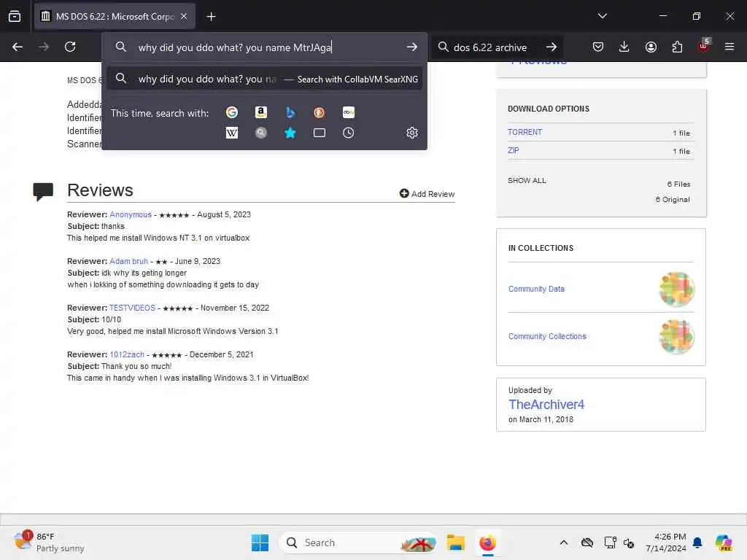
Task: Open the Adam bruh reviewer profile
Action: [x=128, y=262]
